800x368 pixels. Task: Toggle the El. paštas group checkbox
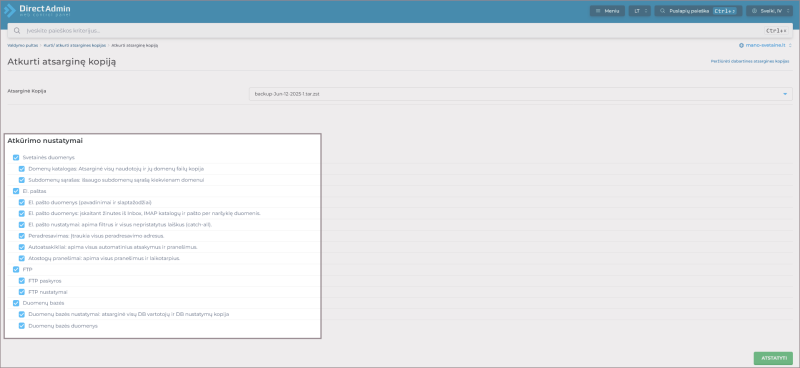[x=16, y=191]
